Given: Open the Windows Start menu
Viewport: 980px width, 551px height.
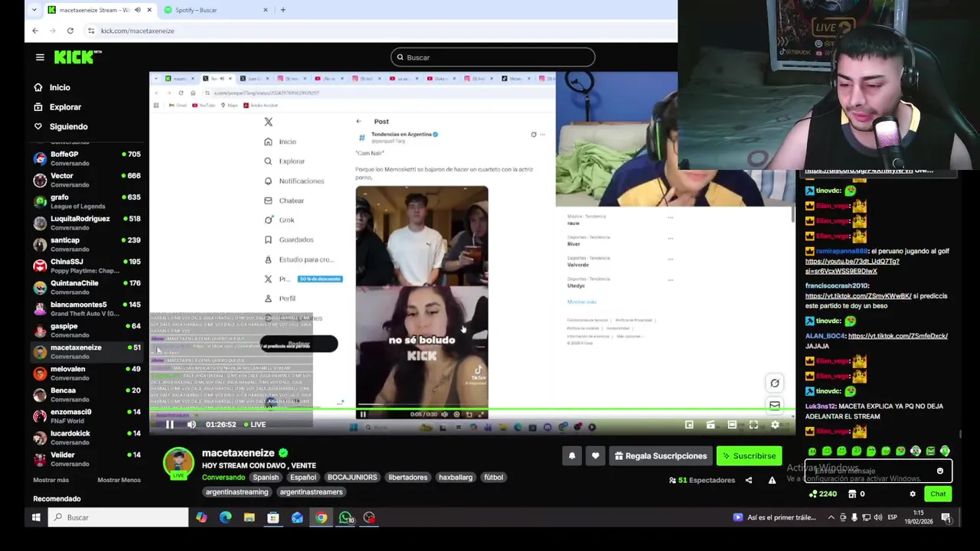Looking at the screenshot, I should (x=36, y=518).
